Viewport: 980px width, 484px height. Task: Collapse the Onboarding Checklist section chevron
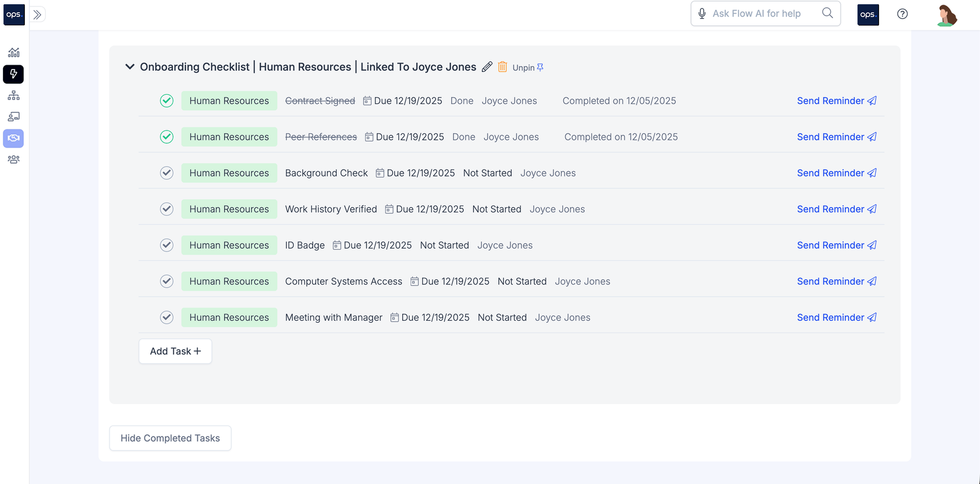tap(130, 67)
